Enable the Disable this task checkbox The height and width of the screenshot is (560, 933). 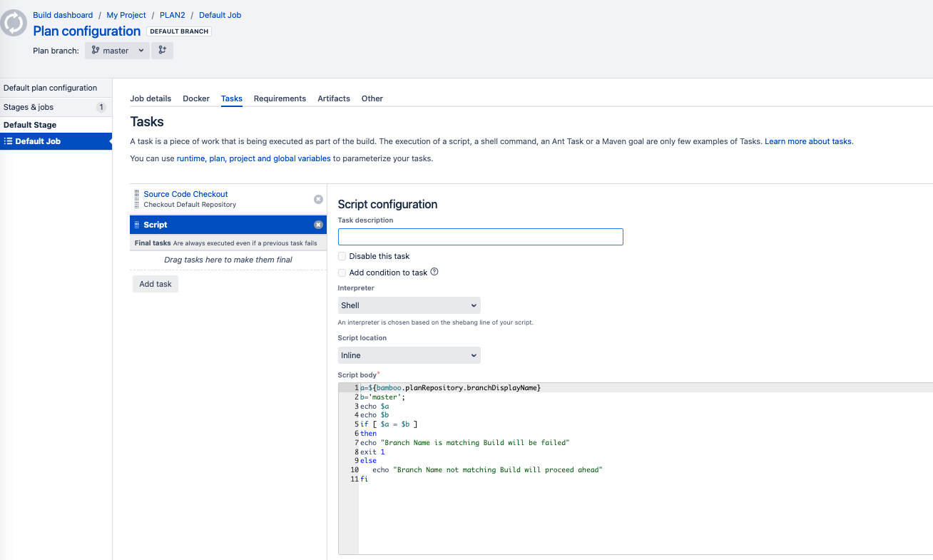(x=342, y=256)
